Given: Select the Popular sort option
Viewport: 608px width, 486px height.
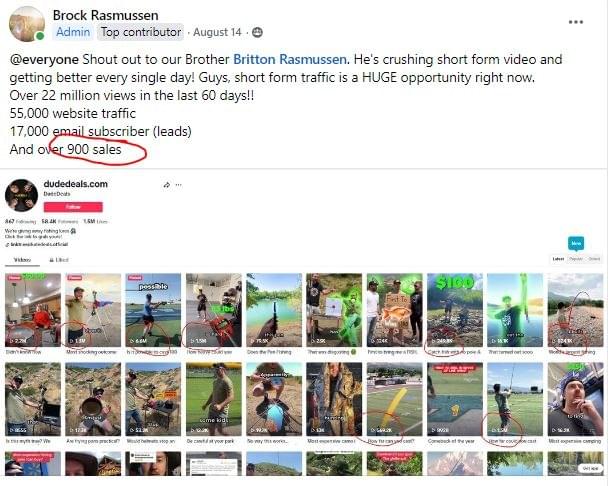Looking at the screenshot, I should (577, 259).
